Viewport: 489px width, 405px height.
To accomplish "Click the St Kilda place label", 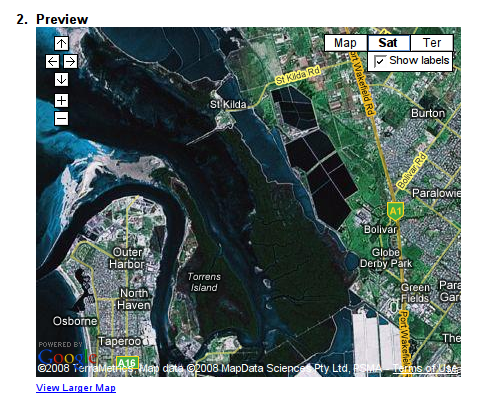I will click(228, 105).
